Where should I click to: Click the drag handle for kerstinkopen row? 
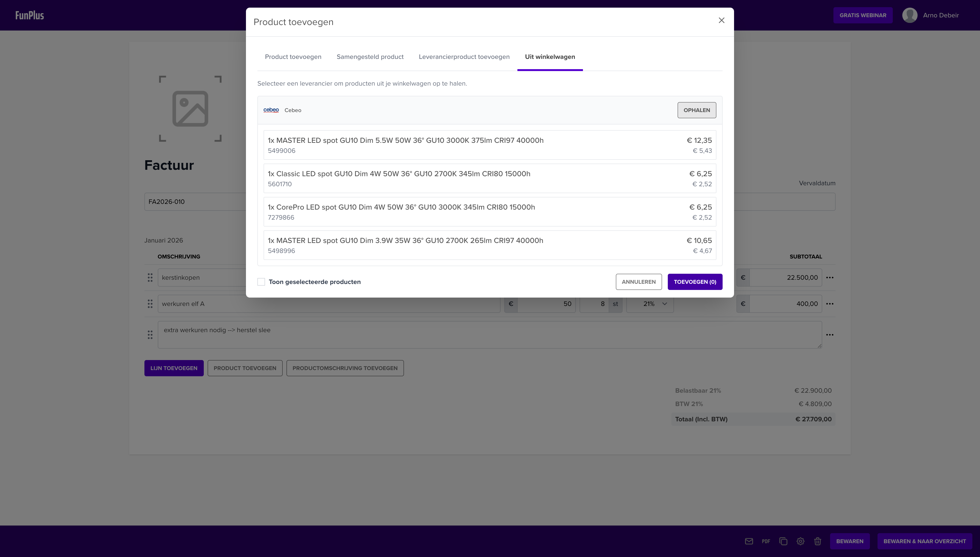click(150, 277)
